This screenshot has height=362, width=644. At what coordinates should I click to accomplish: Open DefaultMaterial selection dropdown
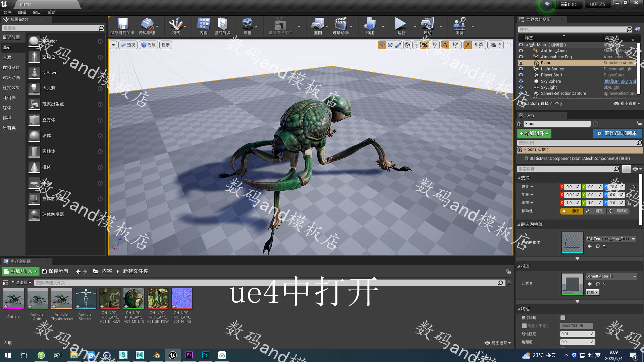pos(611,277)
